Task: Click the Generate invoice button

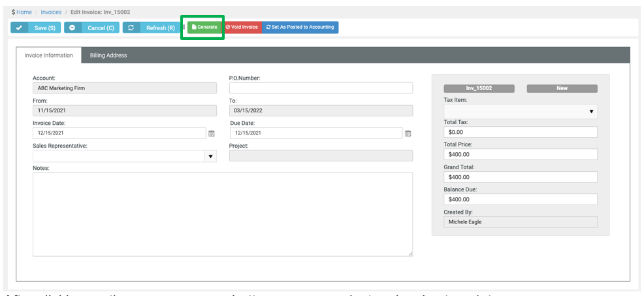Action: [x=204, y=27]
